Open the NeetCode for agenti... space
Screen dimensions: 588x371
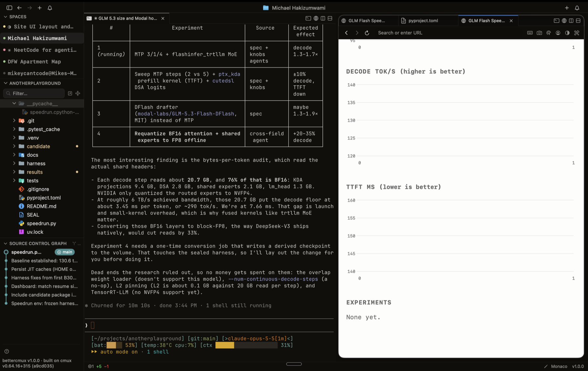coord(42,50)
